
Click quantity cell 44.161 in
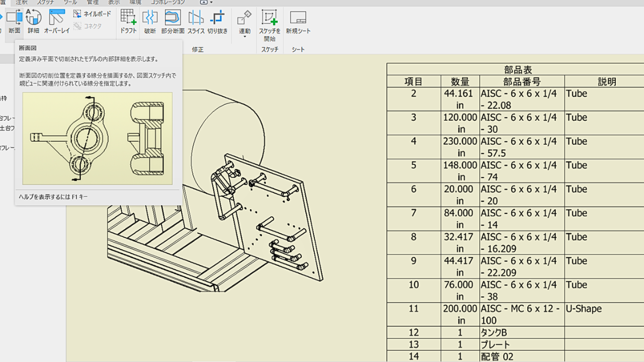460,100
